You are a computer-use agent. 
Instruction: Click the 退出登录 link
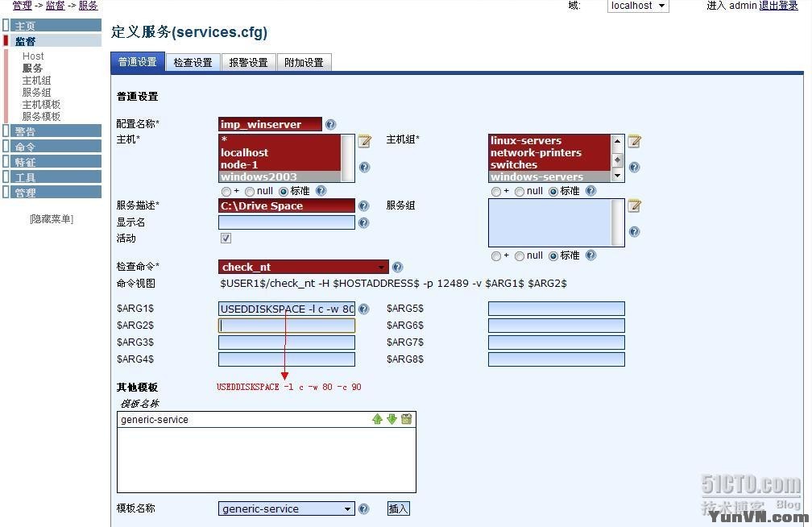click(778, 6)
